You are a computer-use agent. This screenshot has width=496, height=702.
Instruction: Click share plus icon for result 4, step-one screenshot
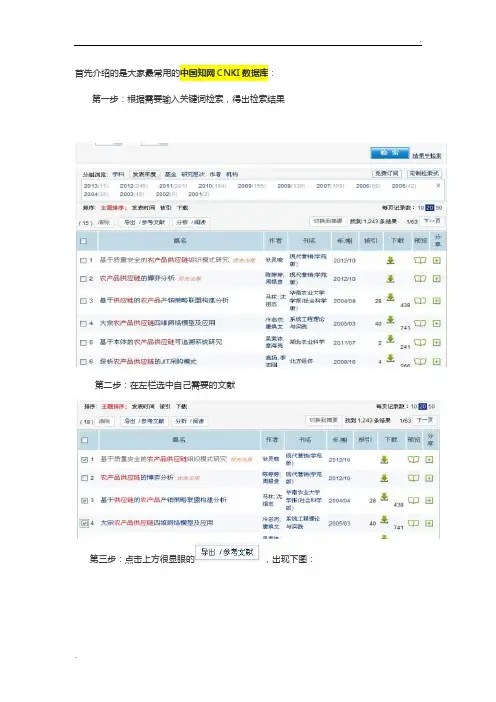coord(437,323)
